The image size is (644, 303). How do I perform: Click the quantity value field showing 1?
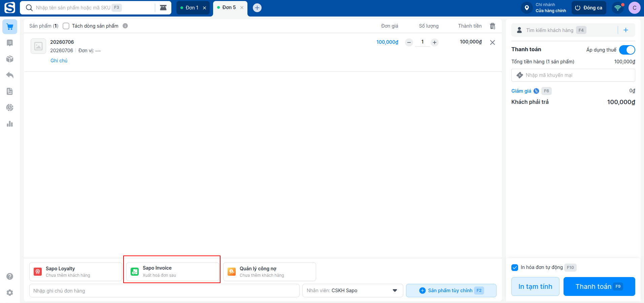tap(422, 42)
